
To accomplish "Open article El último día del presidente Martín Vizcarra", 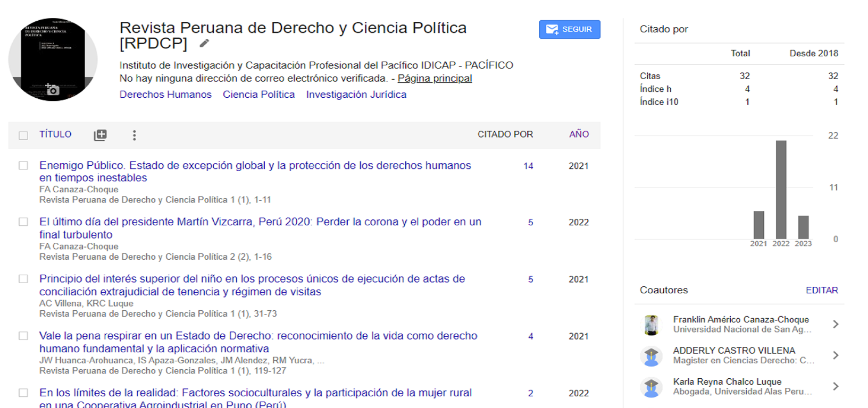I will (x=260, y=228).
